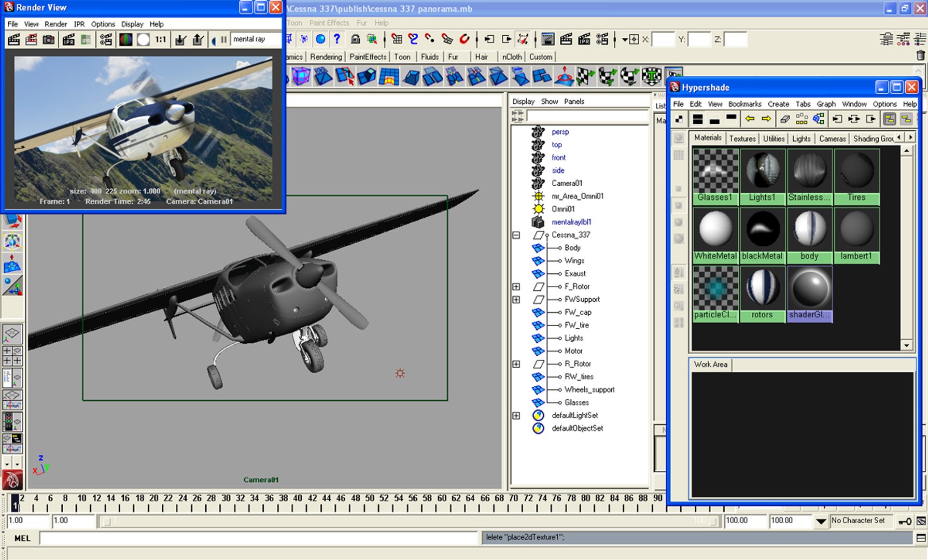Open the Outliner Show menu
928x560 pixels.
[550, 102]
